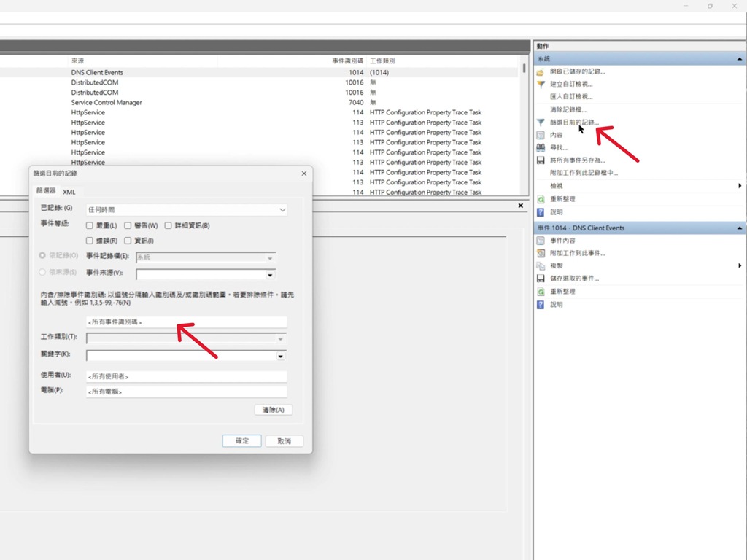
Task: Confirm the filter with 確定 button
Action: (x=242, y=441)
